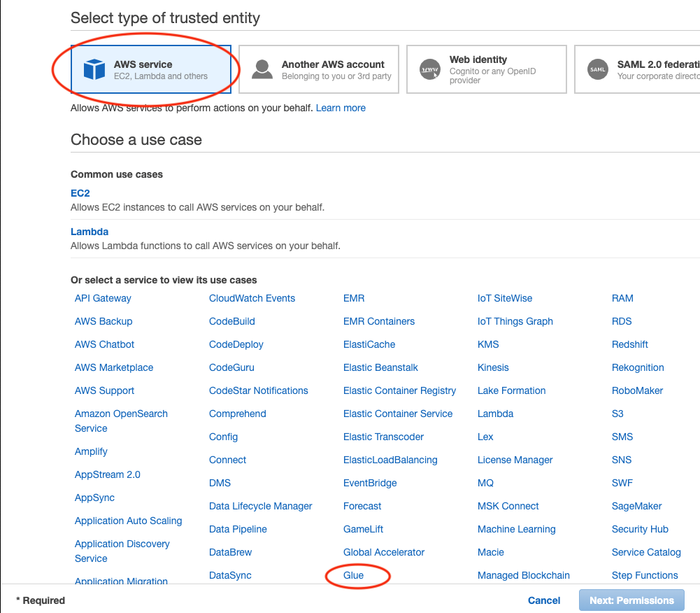Choose the DataBrew service
The image size is (700, 613).
(x=230, y=552)
